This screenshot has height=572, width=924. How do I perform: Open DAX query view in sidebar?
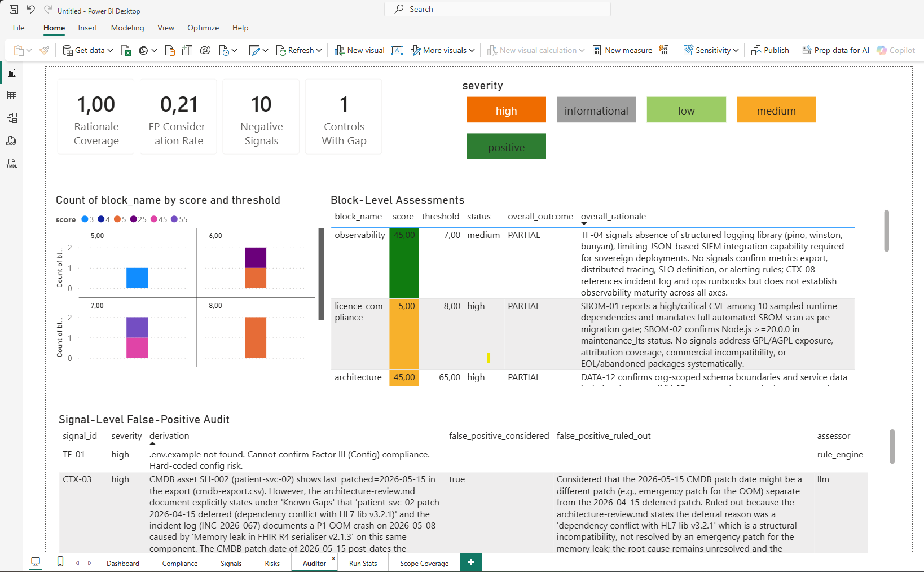(x=12, y=140)
